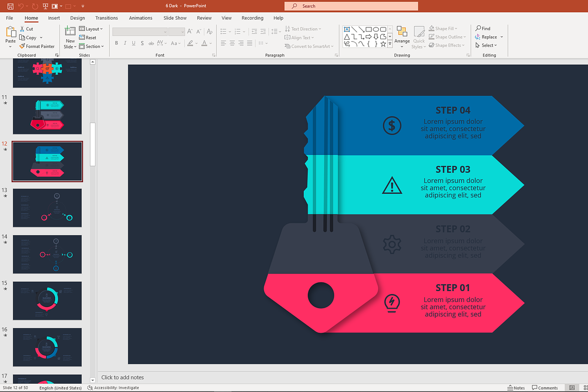Click the Replace button
Image resolution: width=588 pixels, height=392 pixels.
(486, 37)
